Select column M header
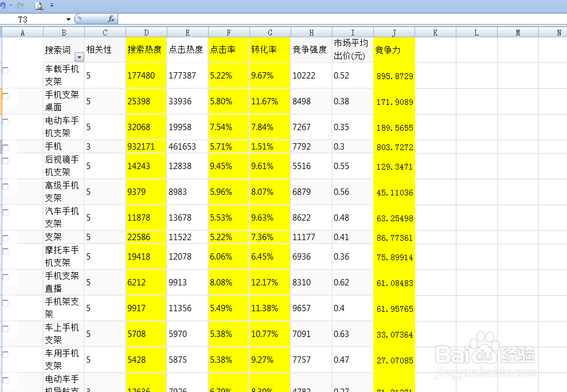 518,33
